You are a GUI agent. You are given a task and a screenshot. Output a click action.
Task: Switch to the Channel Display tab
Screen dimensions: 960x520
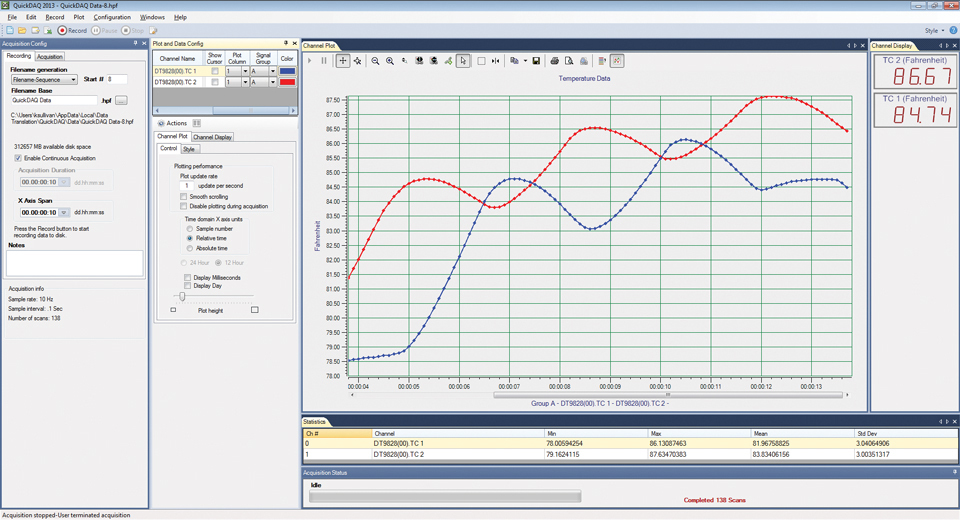(x=212, y=137)
